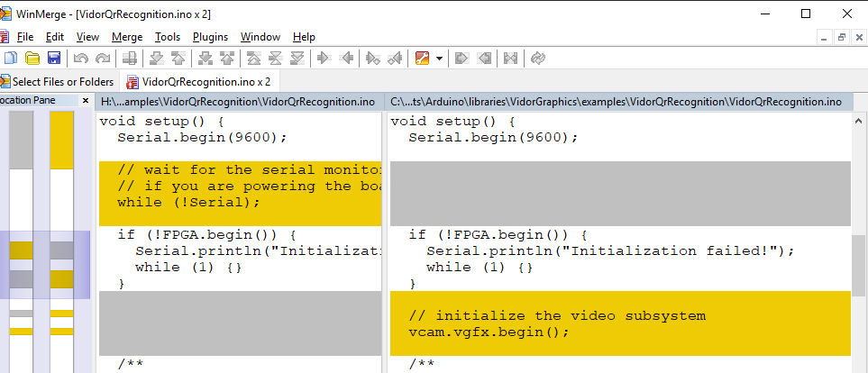Click the WinMerge application icon in title bar

coord(5,14)
